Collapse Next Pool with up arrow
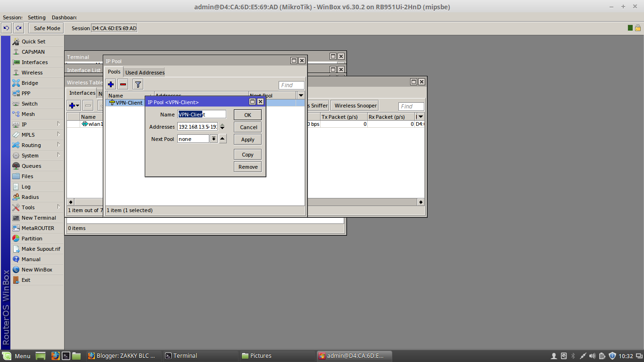Image resolution: width=644 pixels, height=362 pixels. [x=223, y=139]
